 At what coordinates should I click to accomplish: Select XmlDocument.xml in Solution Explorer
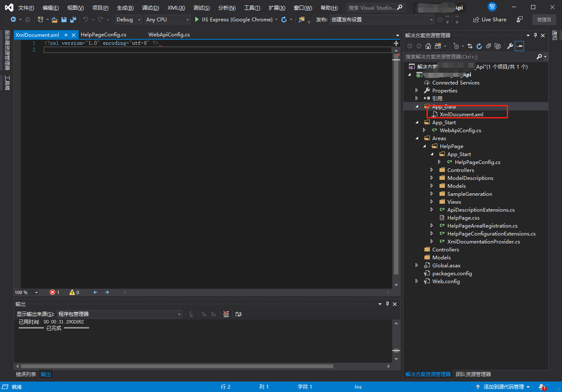pos(461,115)
